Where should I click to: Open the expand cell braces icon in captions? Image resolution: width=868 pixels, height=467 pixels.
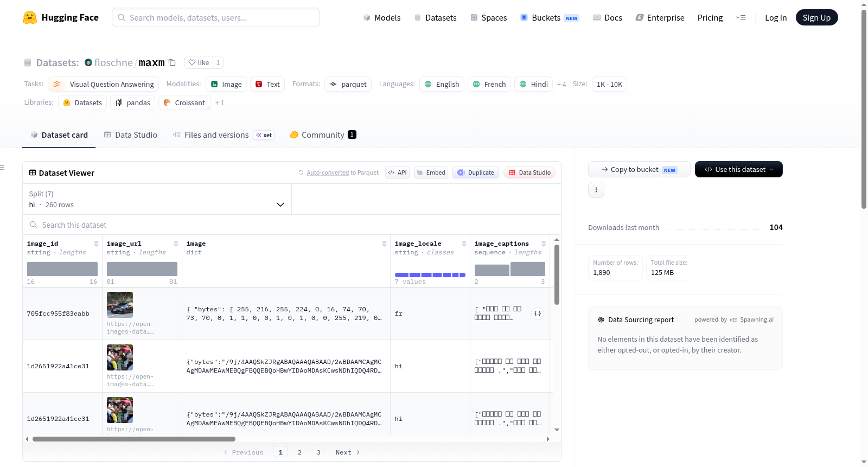(x=538, y=314)
